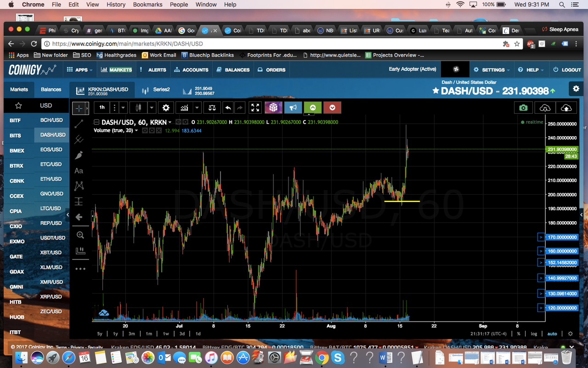Open the blue cloud logo on chart

click(103, 313)
